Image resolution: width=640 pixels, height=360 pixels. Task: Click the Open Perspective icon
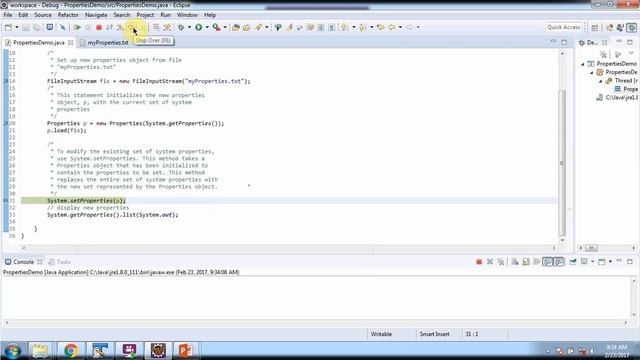pos(595,27)
